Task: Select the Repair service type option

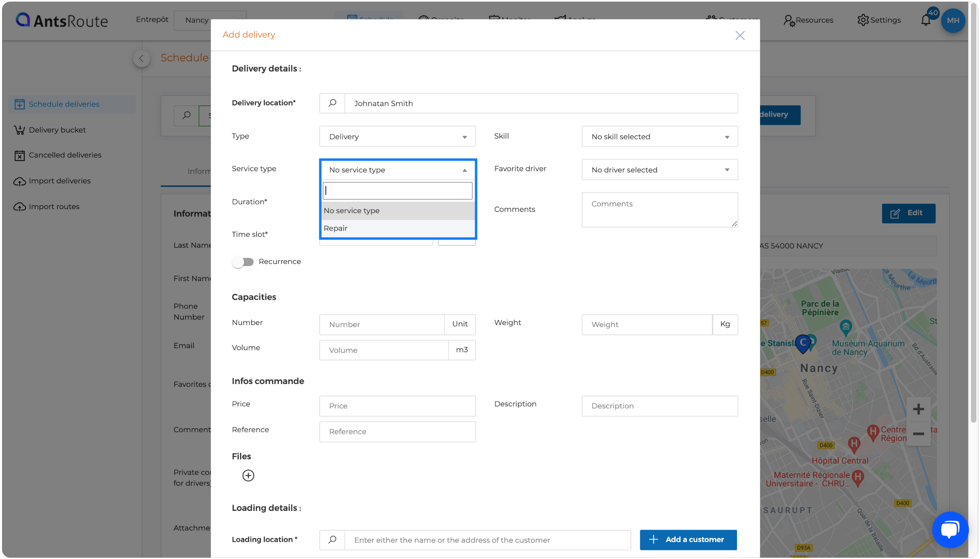Action: click(x=398, y=228)
